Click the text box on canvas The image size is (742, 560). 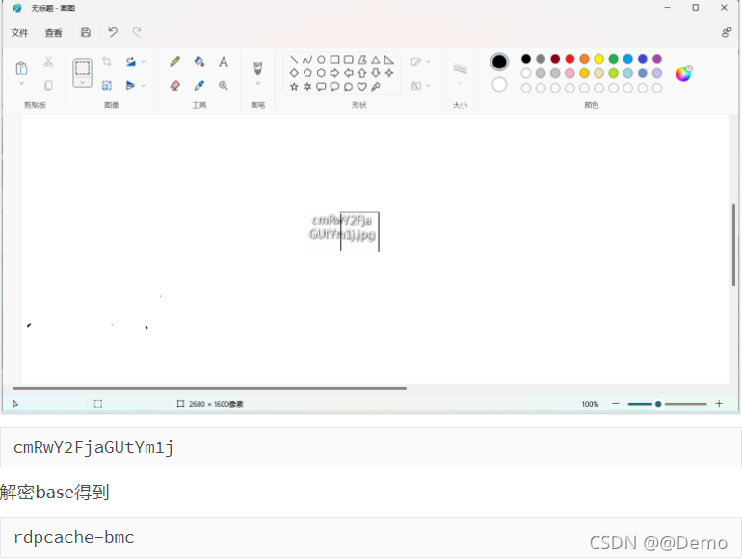click(359, 231)
